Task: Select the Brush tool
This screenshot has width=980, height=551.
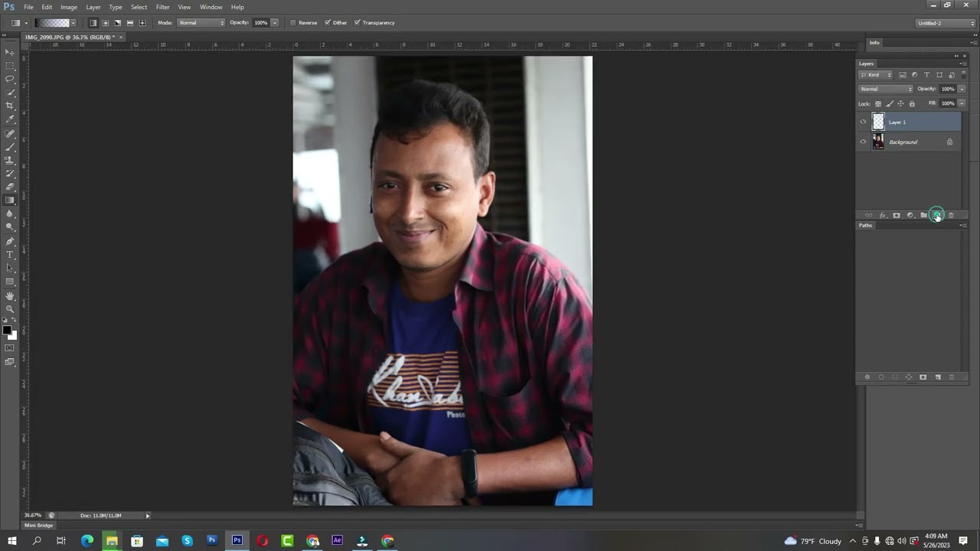Action: pyautogui.click(x=10, y=146)
